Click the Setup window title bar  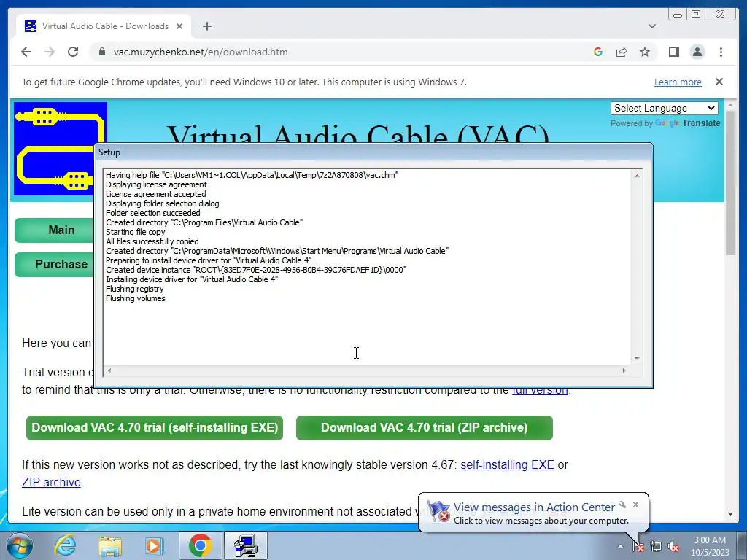pos(373,152)
